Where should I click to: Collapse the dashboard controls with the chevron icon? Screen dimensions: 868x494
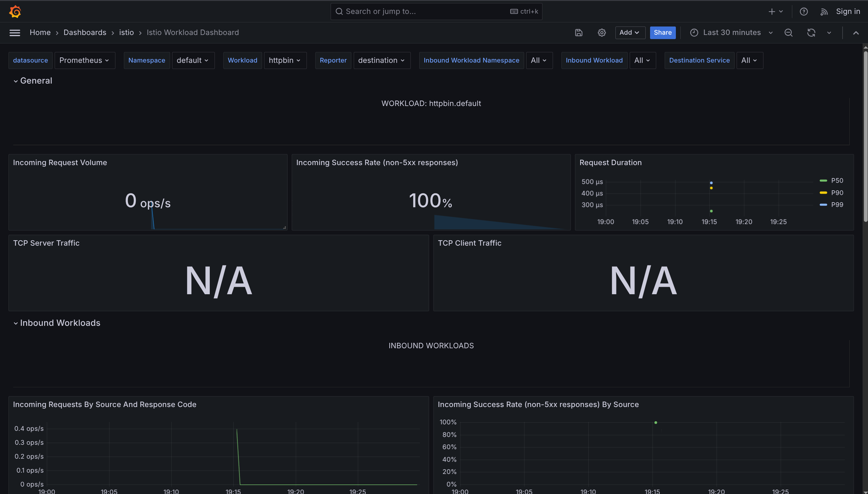pyautogui.click(x=856, y=33)
